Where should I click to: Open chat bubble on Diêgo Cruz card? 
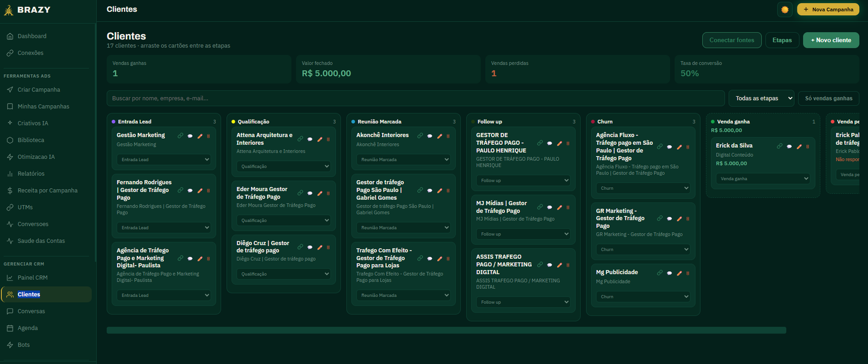coord(310,247)
